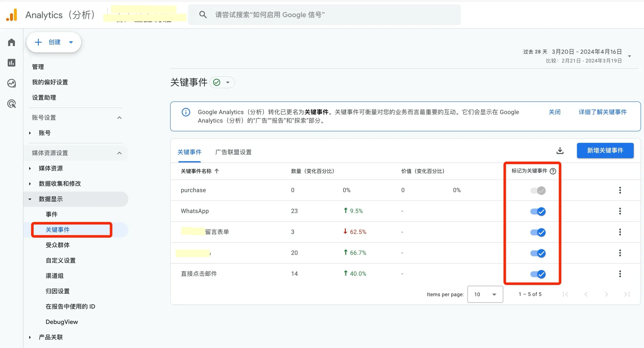Expand the 媒体资源 tree item

point(30,168)
